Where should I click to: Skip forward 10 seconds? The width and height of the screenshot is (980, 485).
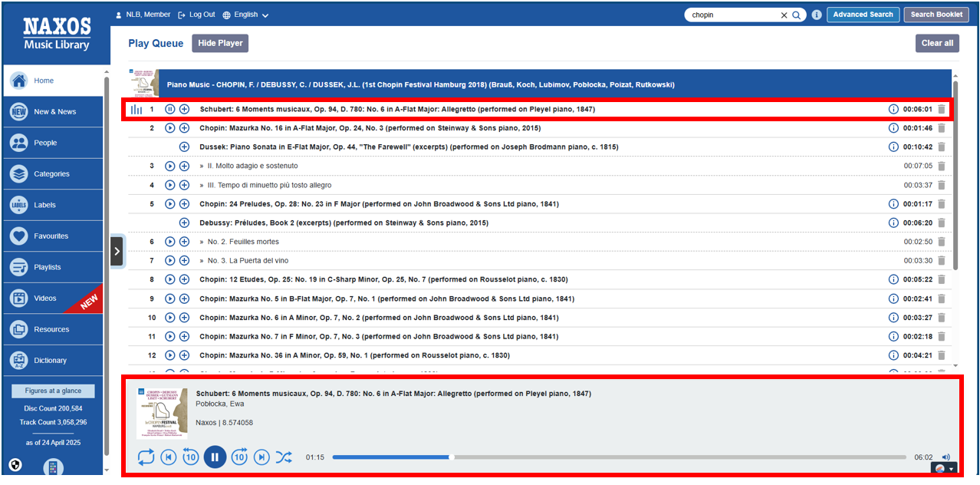click(x=239, y=457)
